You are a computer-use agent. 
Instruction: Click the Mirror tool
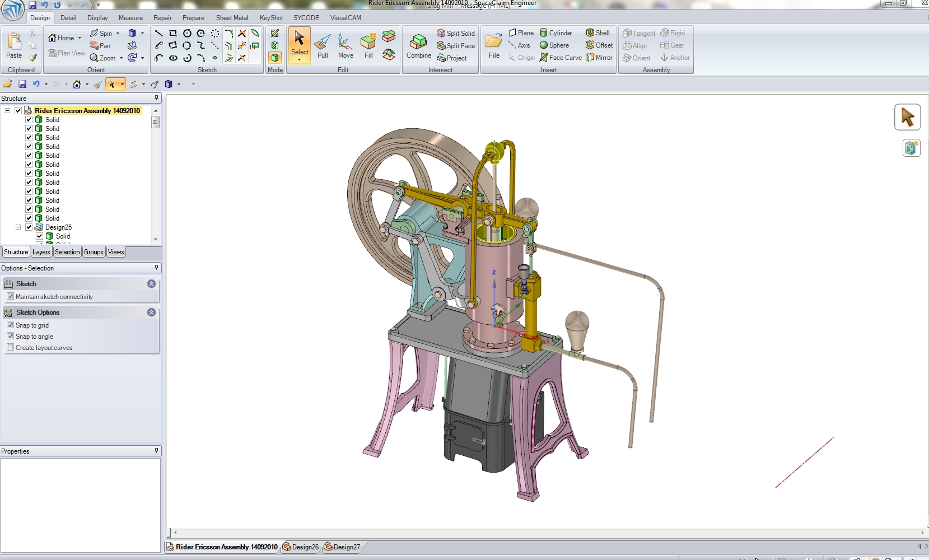tap(599, 58)
